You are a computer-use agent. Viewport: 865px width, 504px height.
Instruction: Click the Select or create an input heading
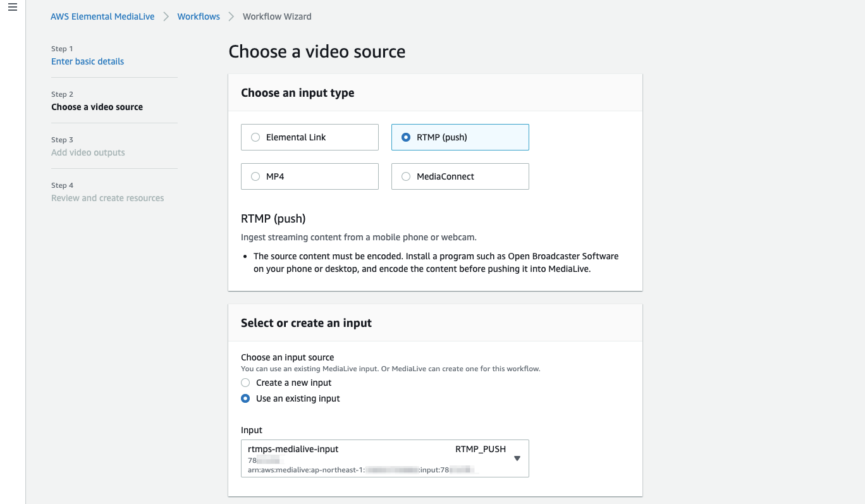coord(306,323)
